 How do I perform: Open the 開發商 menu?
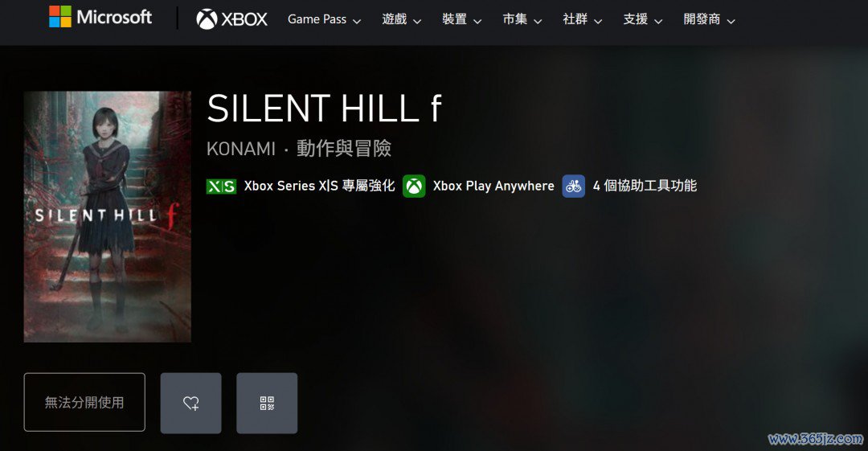pyautogui.click(x=709, y=19)
